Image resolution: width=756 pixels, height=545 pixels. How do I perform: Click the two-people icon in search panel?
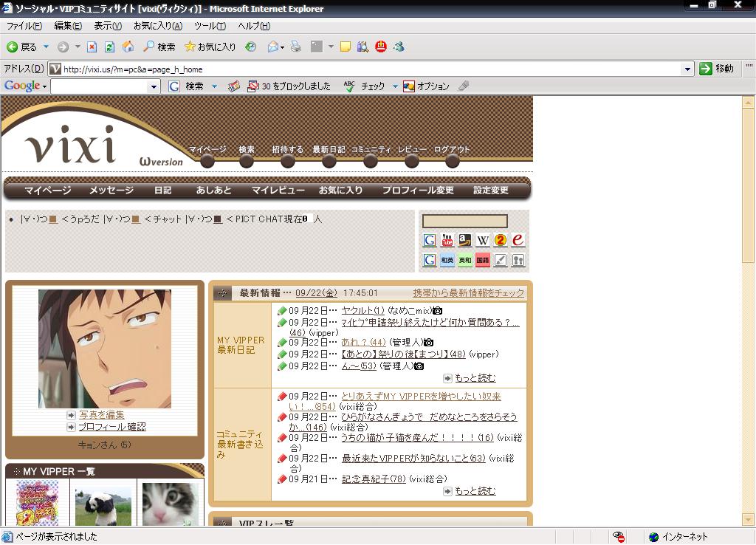coord(518,261)
